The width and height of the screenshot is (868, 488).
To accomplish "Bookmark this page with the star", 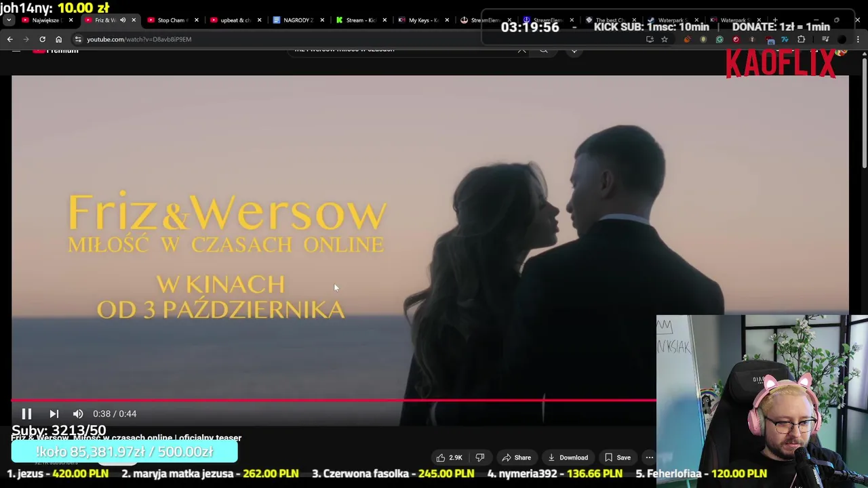I will click(x=665, y=39).
